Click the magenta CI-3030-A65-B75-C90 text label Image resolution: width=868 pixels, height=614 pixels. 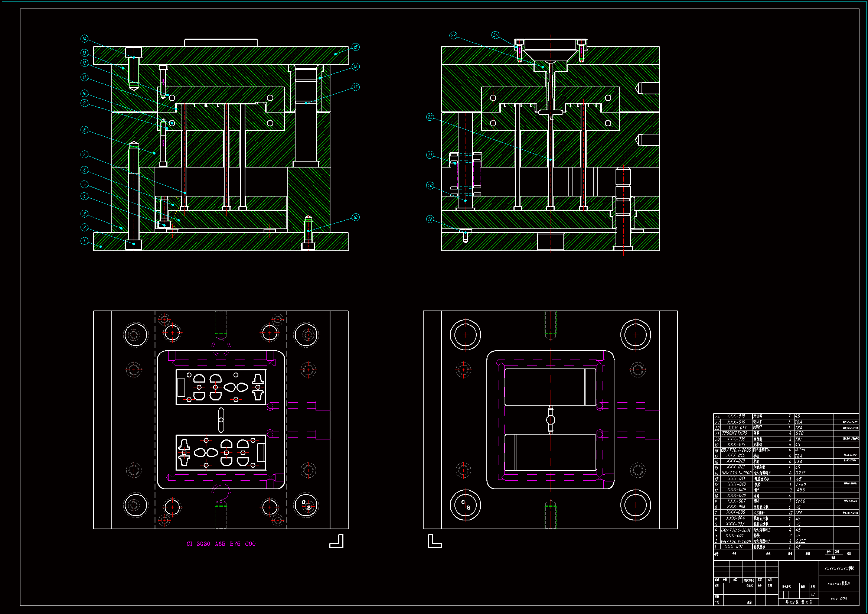point(221,544)
